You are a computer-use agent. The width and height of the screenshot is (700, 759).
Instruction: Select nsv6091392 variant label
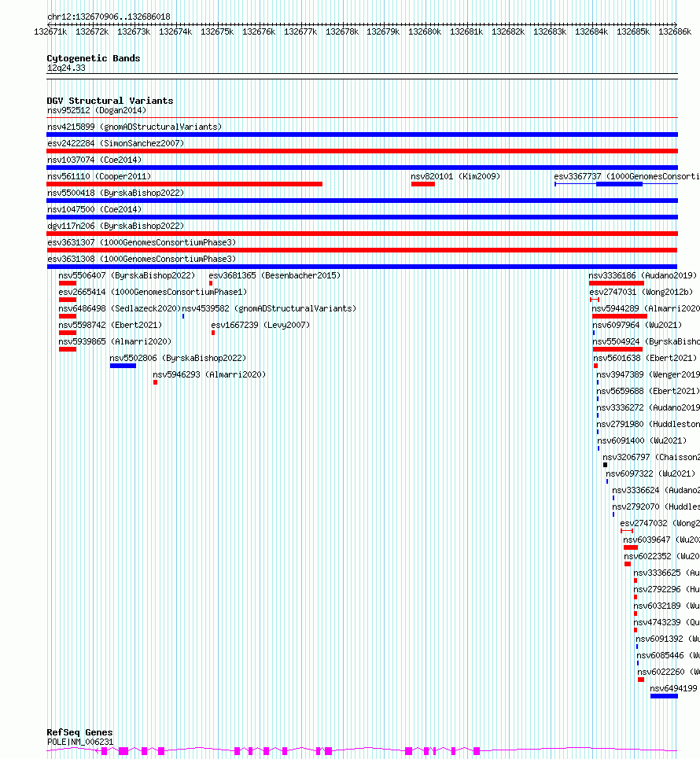click(x=668, y=639)
